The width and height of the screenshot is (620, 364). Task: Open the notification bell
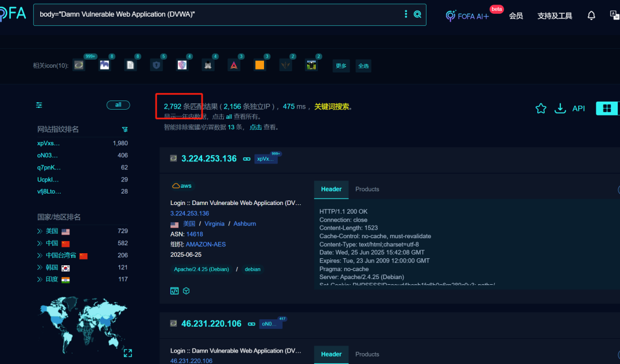[x=591, y=16]
